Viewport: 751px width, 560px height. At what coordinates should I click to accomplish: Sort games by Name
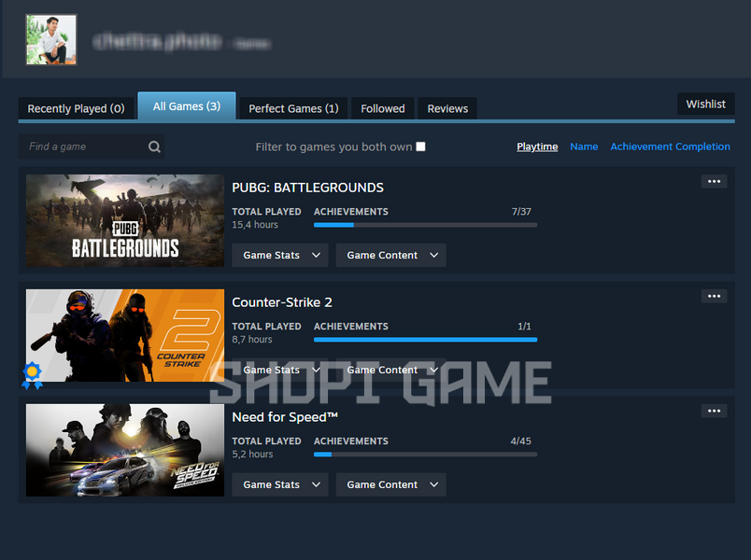click(x=584, y=147)
